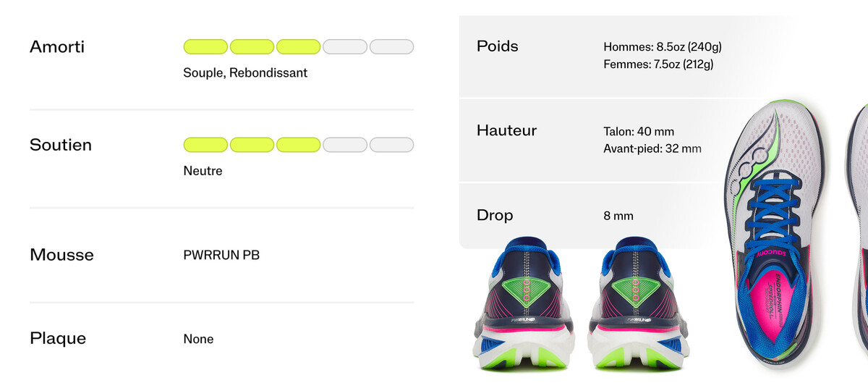Click the Plaque label

(58, 338)
